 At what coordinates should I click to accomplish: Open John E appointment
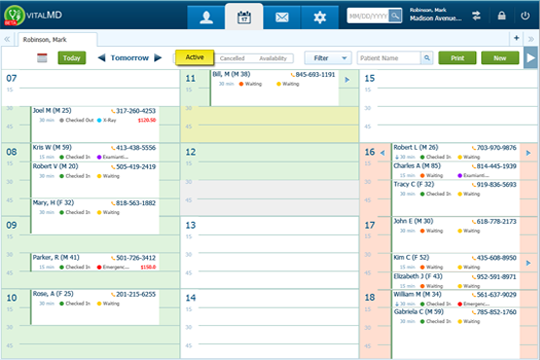pos(455,234)
